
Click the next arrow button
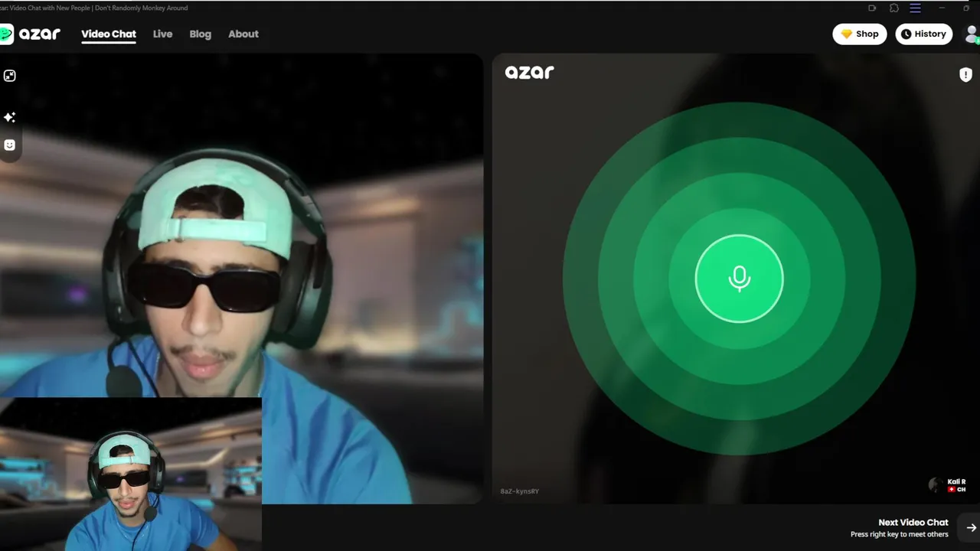point(971,527)
